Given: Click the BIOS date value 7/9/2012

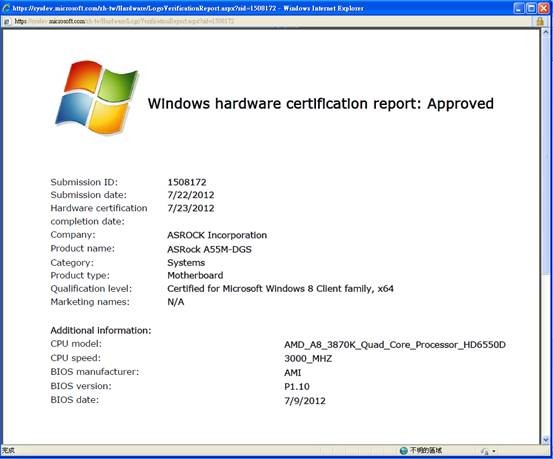Looking at the screenshot, I should (305, 401).
